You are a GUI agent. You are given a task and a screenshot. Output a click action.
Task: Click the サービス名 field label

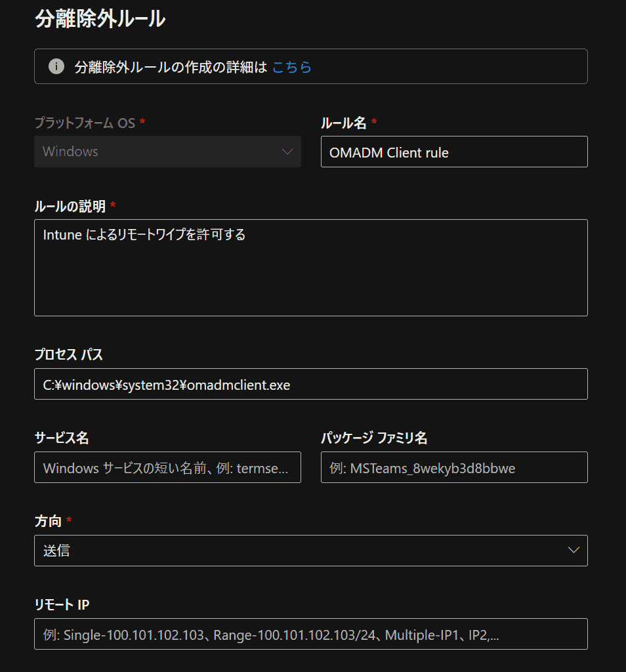(x=61, y=438)
